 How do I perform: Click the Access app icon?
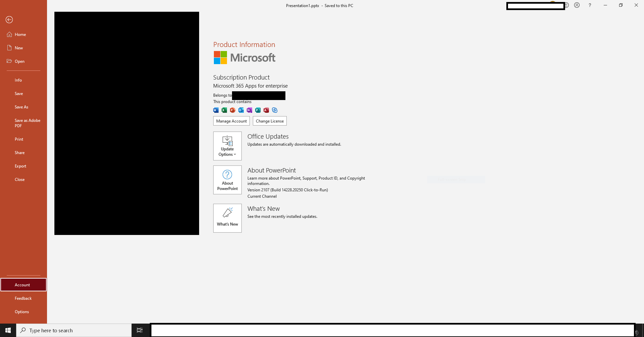click(x=266, y=110)
